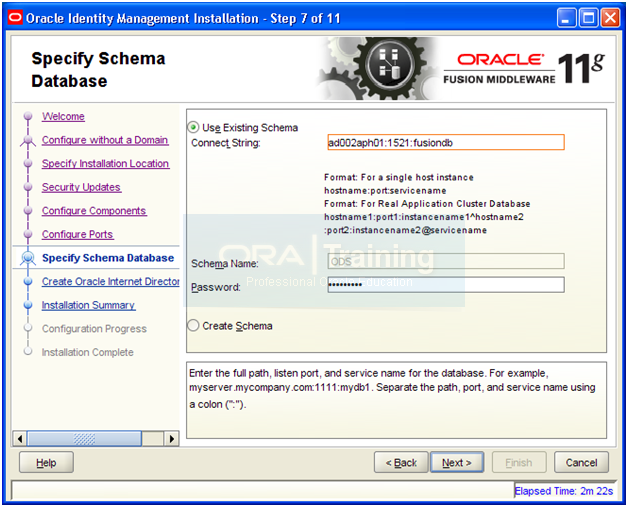This screenshot has width=628, height=507.
Task: Open the Configure without a Domain step
Action: pyautogui.click(x=105, y=140)
